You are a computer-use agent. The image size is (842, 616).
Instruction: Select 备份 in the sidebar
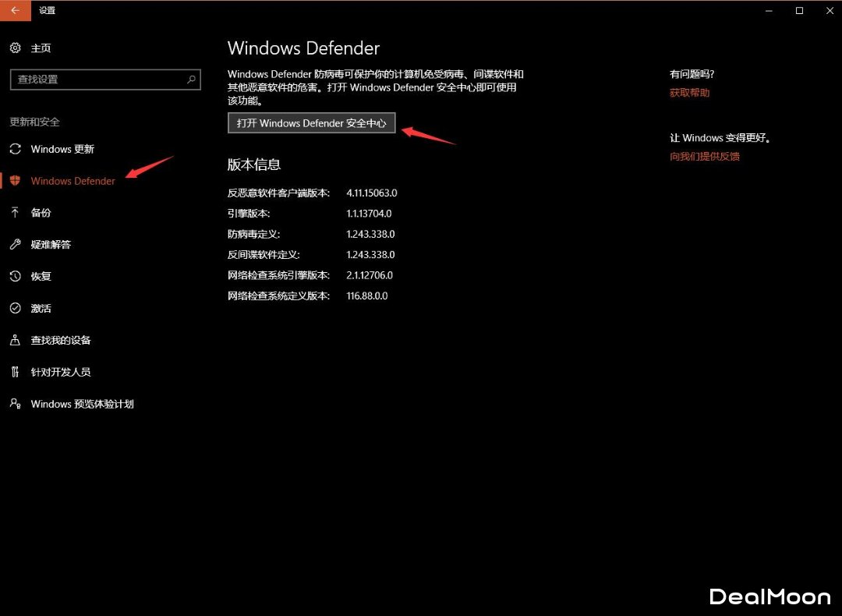tap(41, 213)
